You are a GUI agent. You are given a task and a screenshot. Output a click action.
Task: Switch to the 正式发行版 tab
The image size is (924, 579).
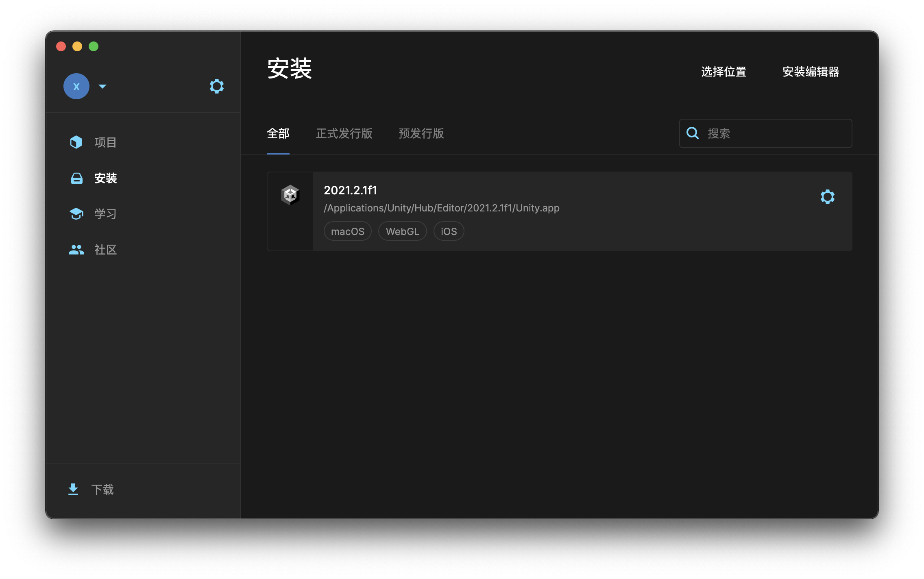pyautogui.click(x=344, y=133)
